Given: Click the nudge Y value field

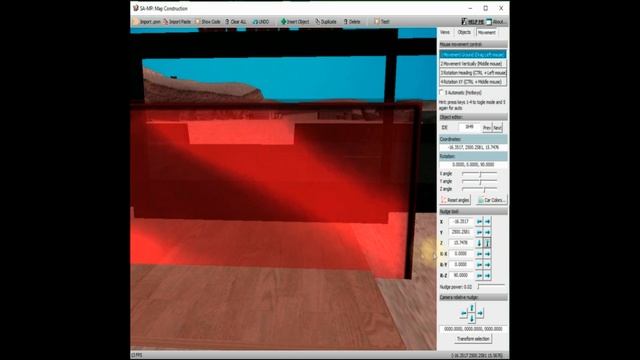Looking at the screenshot, I should tap(461, 232).
